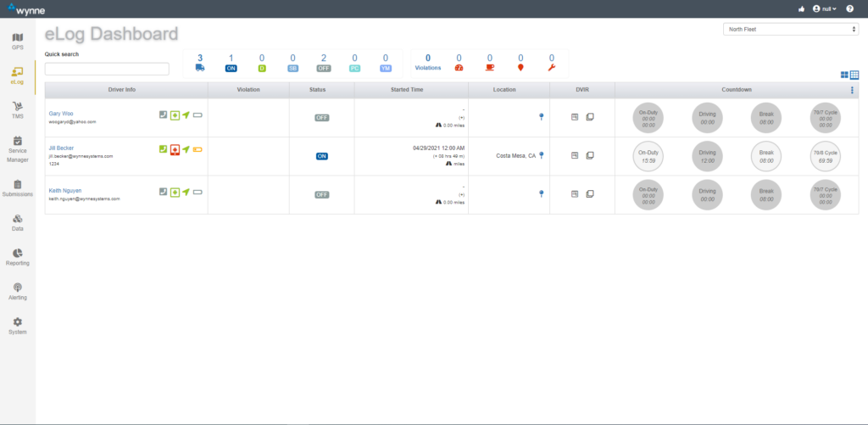Click the thumbs up icon in header
Viewport: 868px width, 425px height.
(x=802, y=8)
